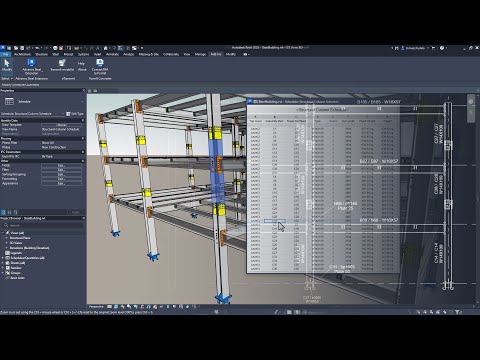The width and height of the screenshot is (480, 360).
Task: Launch the Transmit model(s) tool
Action: click(62, 65)
